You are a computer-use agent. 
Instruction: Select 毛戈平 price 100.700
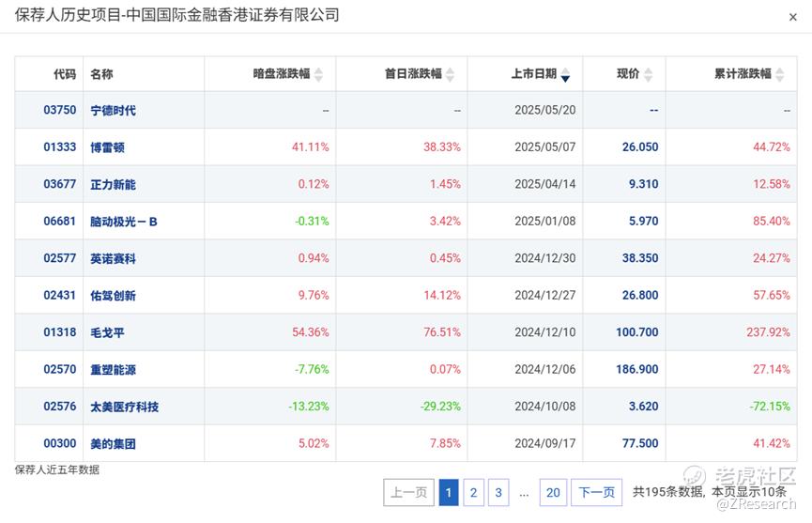637,332
